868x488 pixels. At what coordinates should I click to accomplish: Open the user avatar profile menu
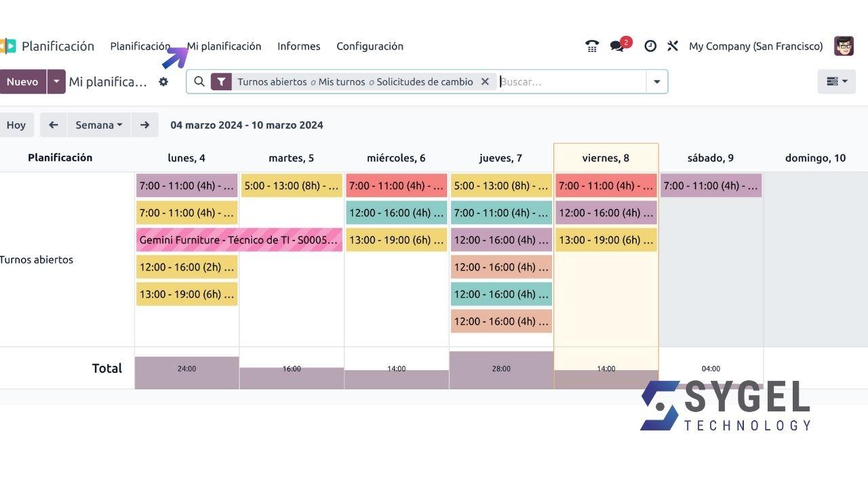(843, 46)
